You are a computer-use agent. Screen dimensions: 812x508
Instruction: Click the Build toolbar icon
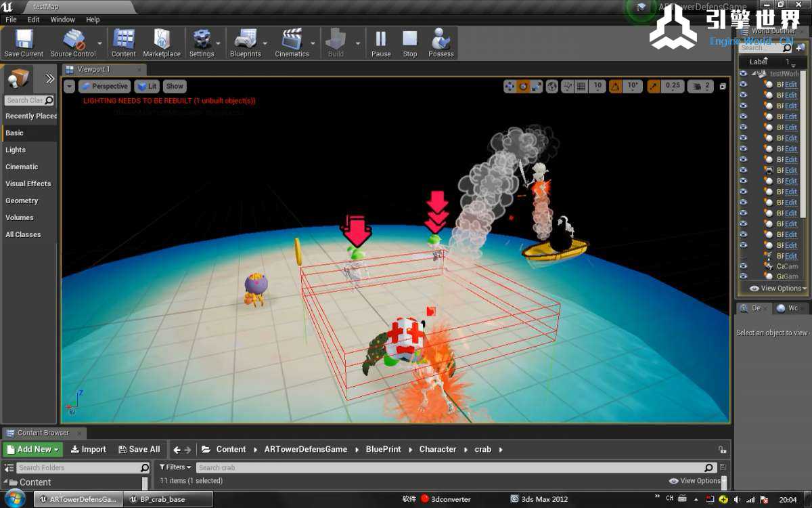(x=336, y=43)
